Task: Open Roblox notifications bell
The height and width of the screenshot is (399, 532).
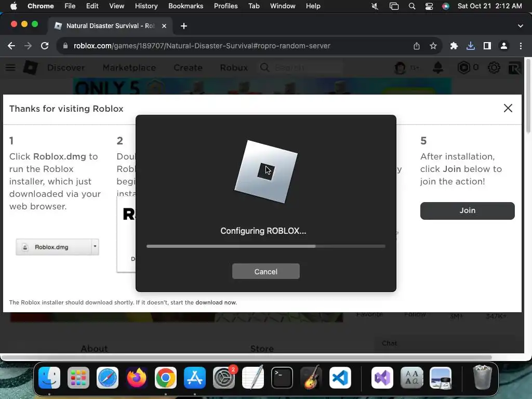Action: click(438, 68)
